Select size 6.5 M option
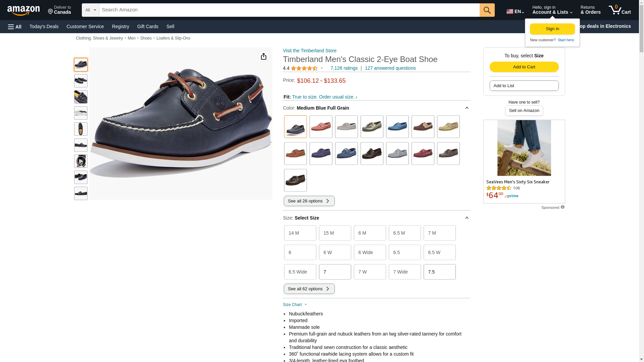Screen dimensions: 644x362 pos(405,233)
